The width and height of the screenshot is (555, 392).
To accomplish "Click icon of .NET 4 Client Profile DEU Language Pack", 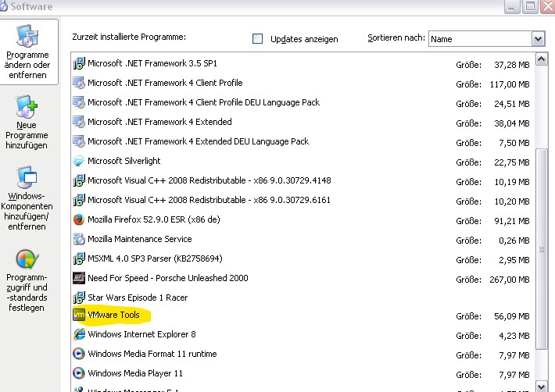I will [x=79, y=102].
